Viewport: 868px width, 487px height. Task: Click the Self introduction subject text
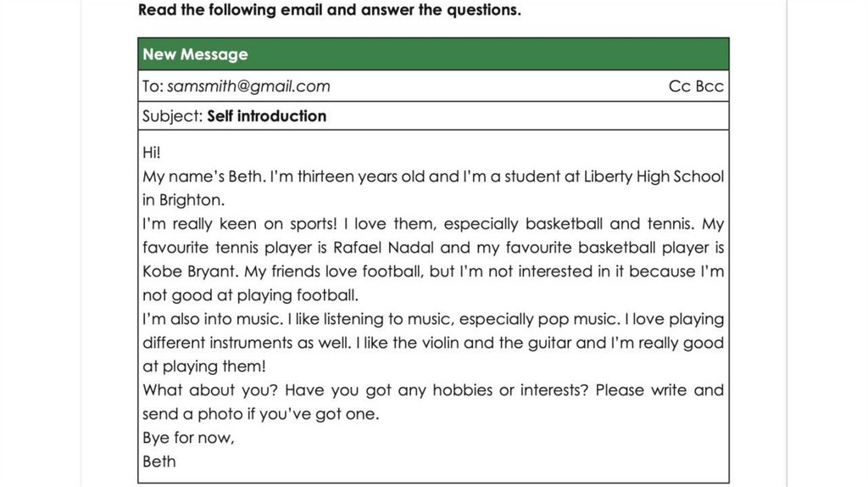[266, 116]
